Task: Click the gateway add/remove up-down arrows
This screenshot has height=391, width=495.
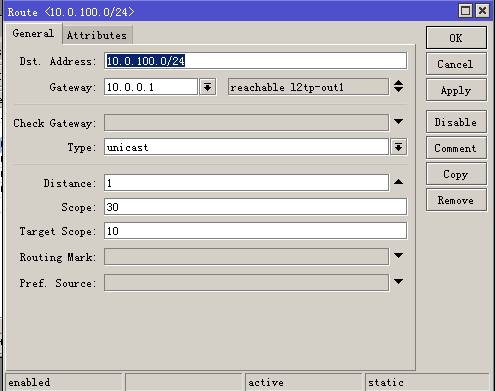Action: coord(398,86)
